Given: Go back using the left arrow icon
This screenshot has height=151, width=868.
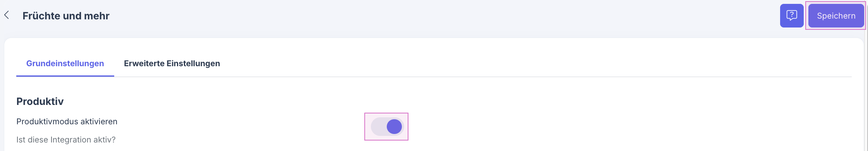Looking at the screenshot, I should pos(7,15).
